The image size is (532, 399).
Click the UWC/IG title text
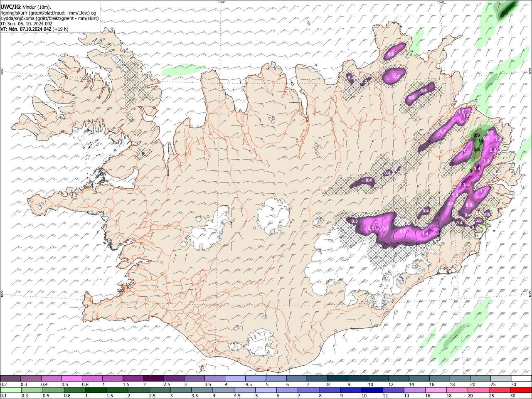pos(10,7)
